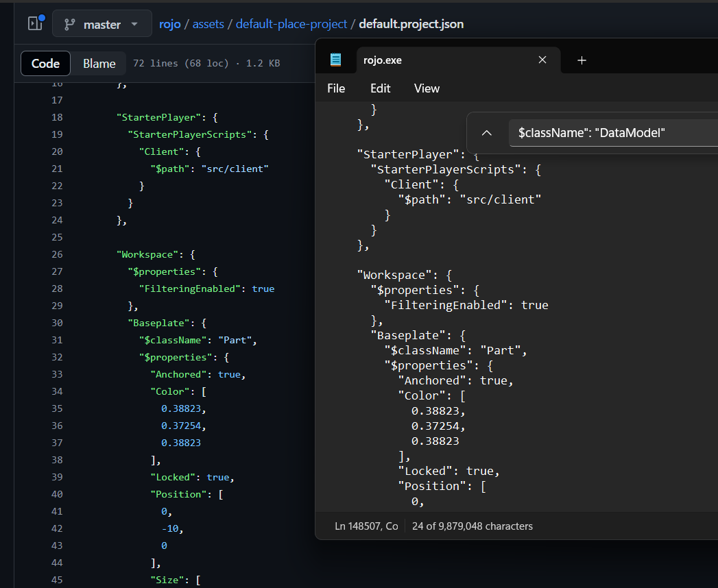Open the breadcrumb dropdown arrow next to master
The image size is (718, 588).
pos(133,23)
